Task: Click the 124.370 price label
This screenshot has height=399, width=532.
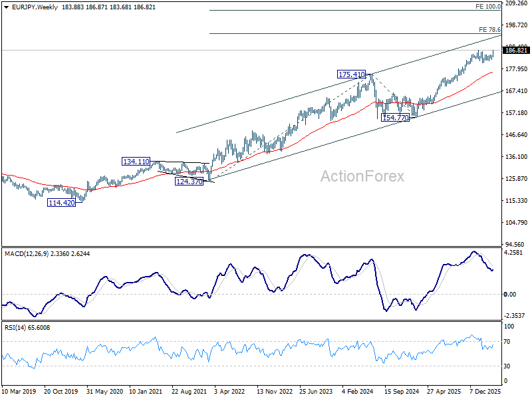Action: [x=189, y=182]
